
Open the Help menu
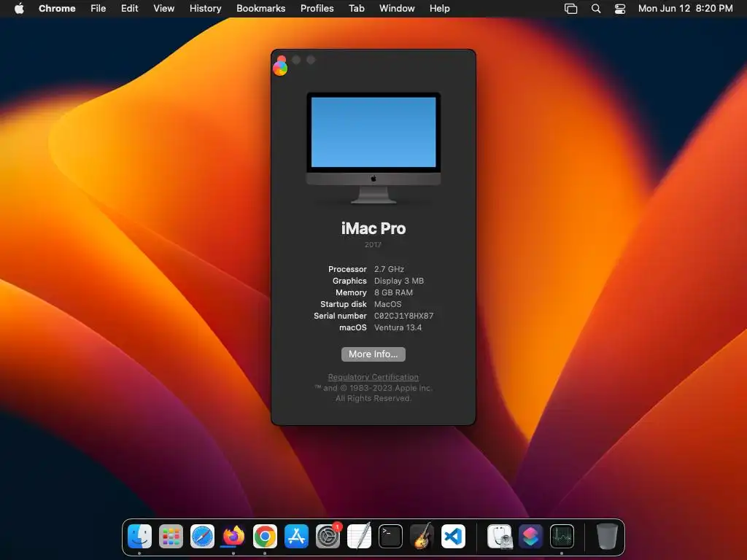(439, 8)
